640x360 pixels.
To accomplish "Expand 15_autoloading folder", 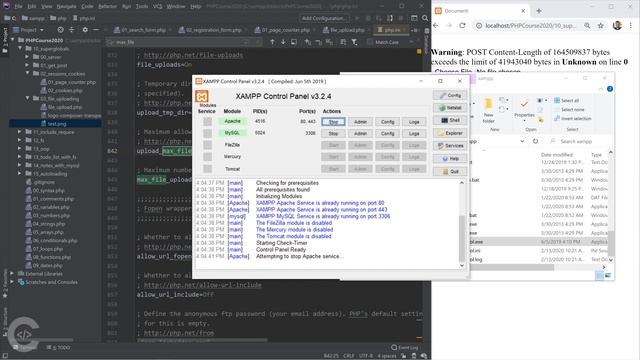I will tap(20, 173).
